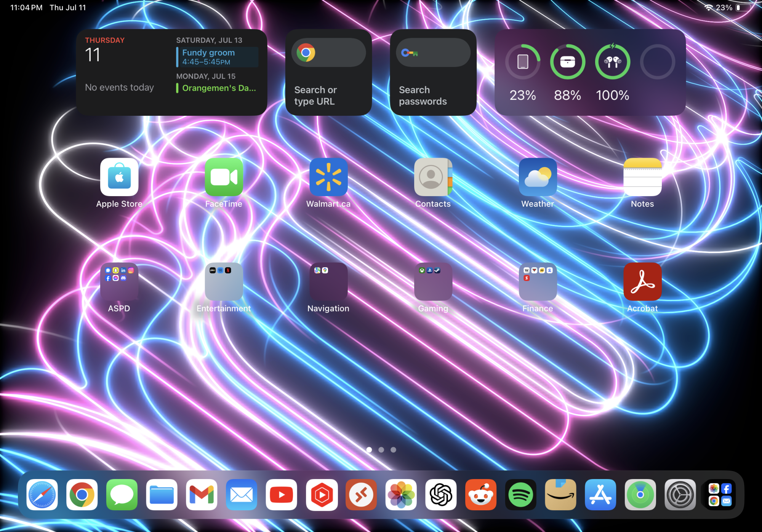Open ChatGPT app in dock

pyautogui.click(x=441, y=495)
